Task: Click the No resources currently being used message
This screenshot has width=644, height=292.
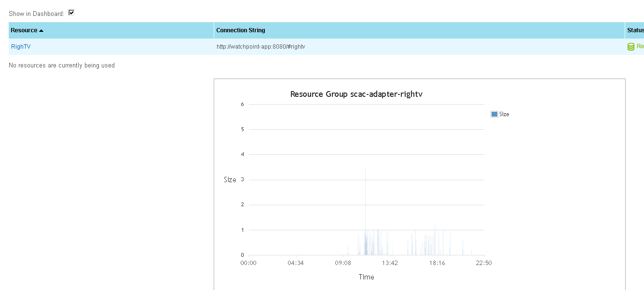Action: click(62, 66)
